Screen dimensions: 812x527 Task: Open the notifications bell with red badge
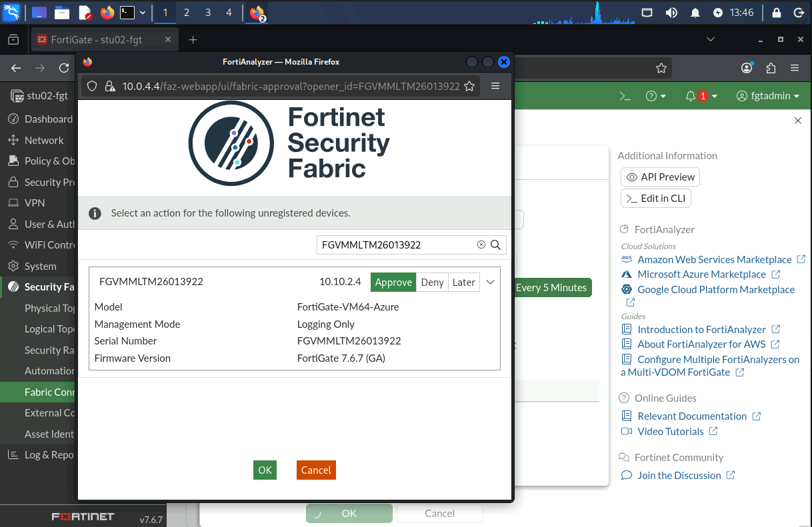(x=701, y=96)
